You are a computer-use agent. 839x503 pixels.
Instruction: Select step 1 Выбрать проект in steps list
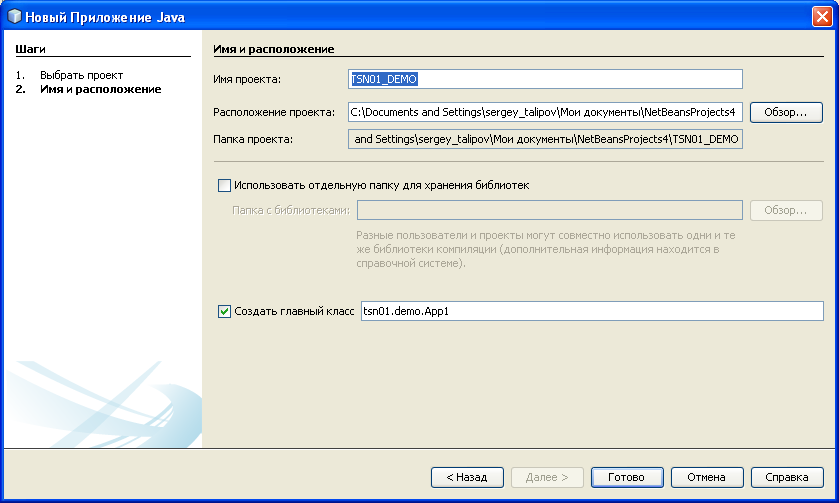coord(81,75)
